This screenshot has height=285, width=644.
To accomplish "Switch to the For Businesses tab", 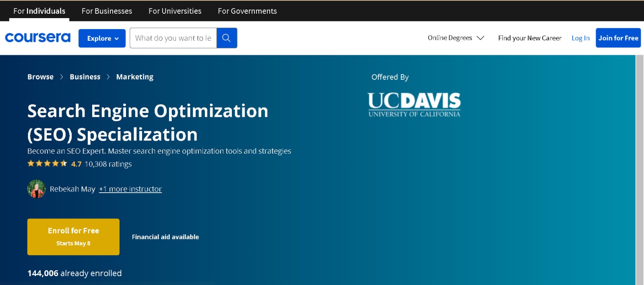I will point(107,11).
